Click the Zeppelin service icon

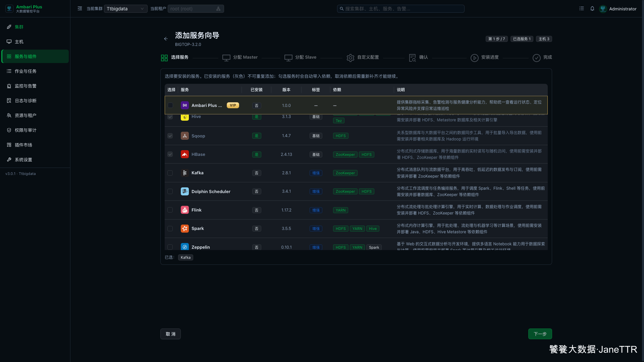(185, 247)
